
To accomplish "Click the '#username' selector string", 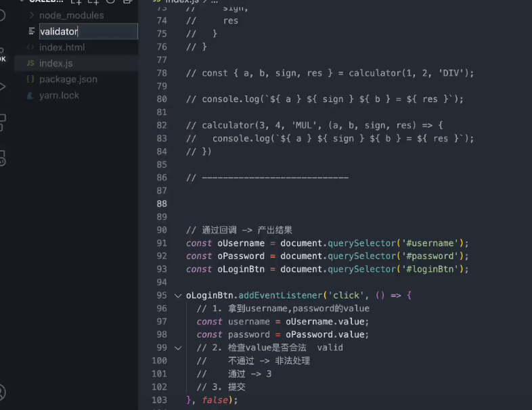I will pyautogui.click(x=430, y=244).
